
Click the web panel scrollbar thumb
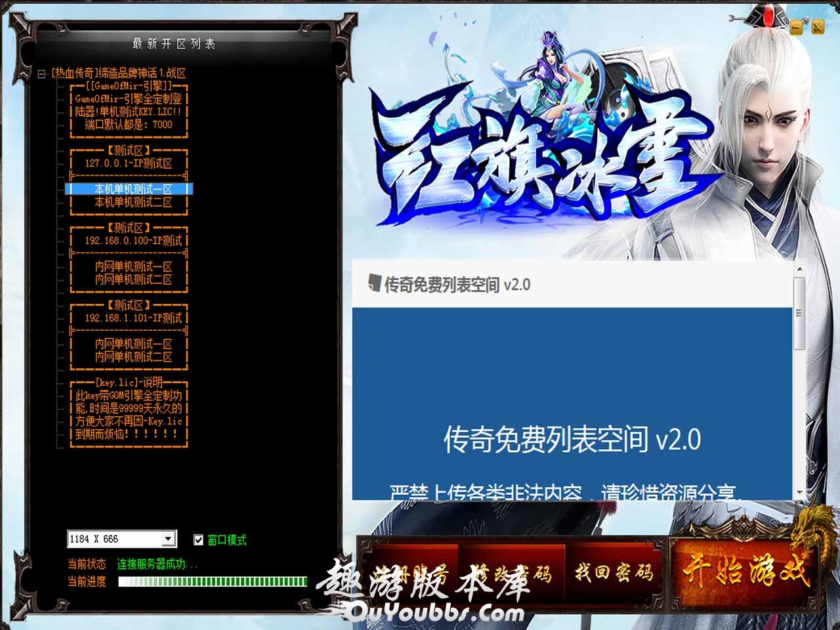tap(799, 313)
